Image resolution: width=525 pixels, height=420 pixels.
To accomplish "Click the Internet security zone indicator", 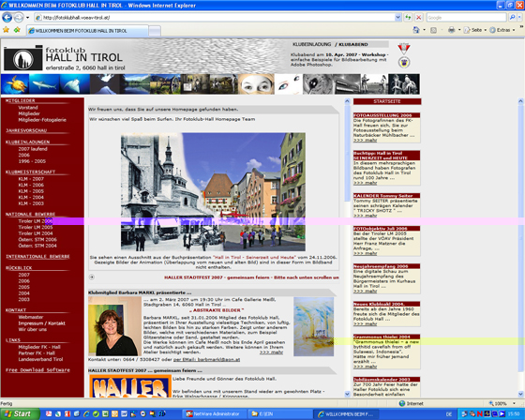I will pos(412,403).
